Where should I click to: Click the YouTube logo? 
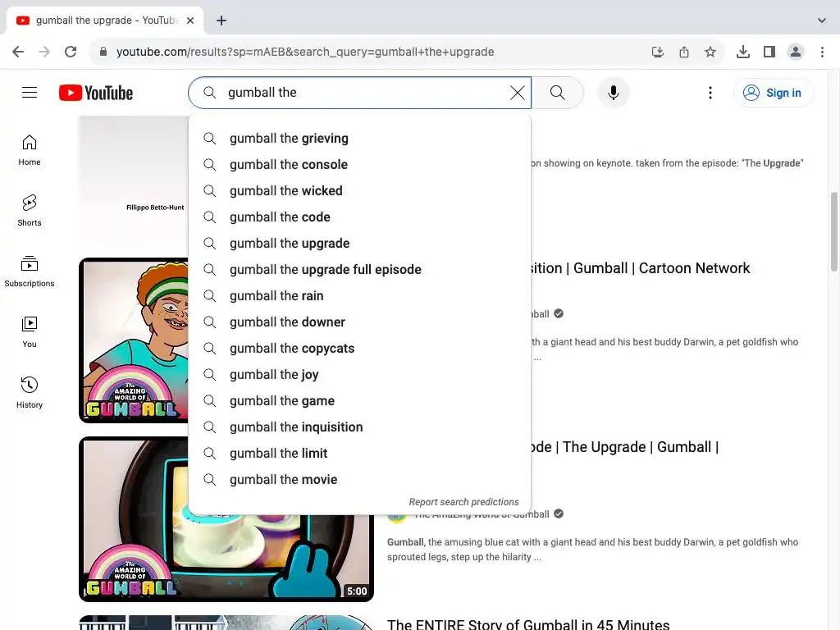[96, 93]
